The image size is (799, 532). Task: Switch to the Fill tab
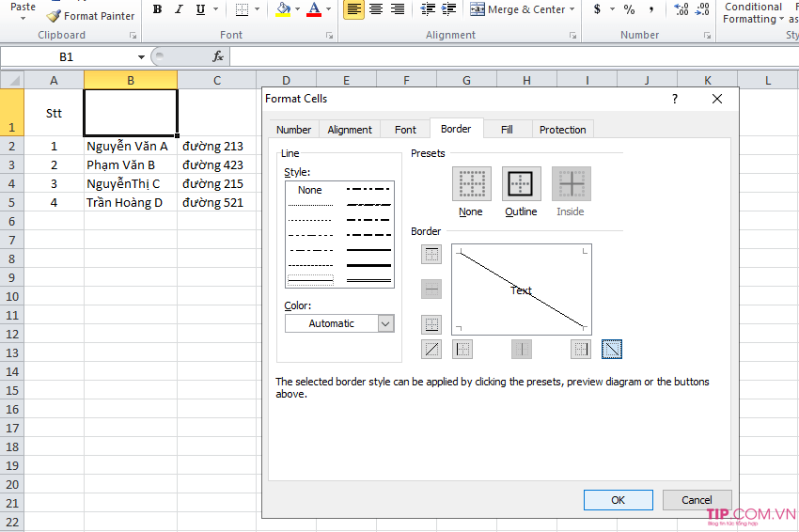click(507, 130)
